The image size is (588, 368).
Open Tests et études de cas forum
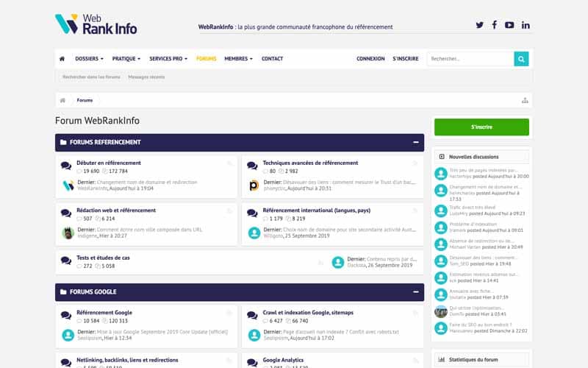click(x=103, y=258)
